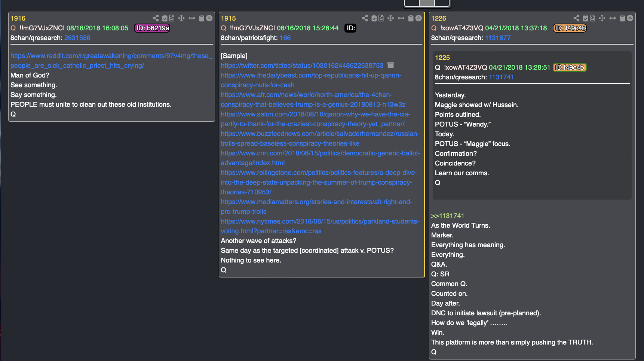
Task: Click the timestamp 08/16/2018 16:08:05
Action: tap(97, 28)
